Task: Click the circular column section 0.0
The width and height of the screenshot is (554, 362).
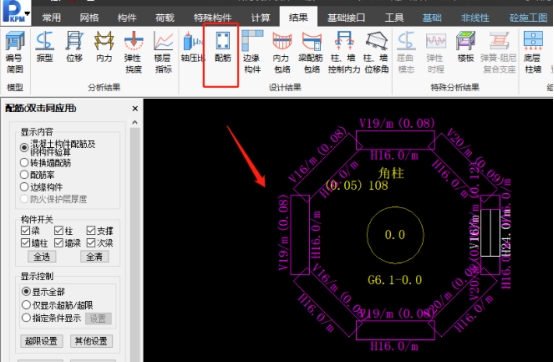Action: pyautogui.click(x=395, y=235)
